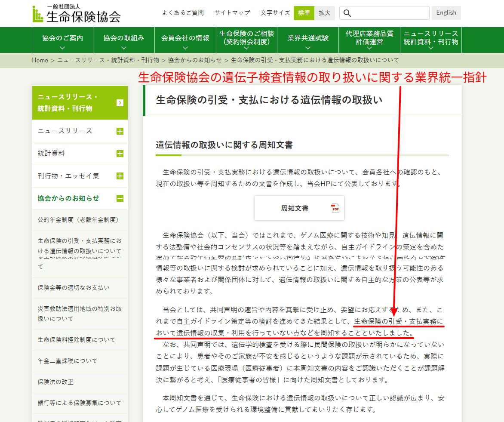Open the サイトマップ page
This screenshot has height=422, width=504.
coord(232,13)
